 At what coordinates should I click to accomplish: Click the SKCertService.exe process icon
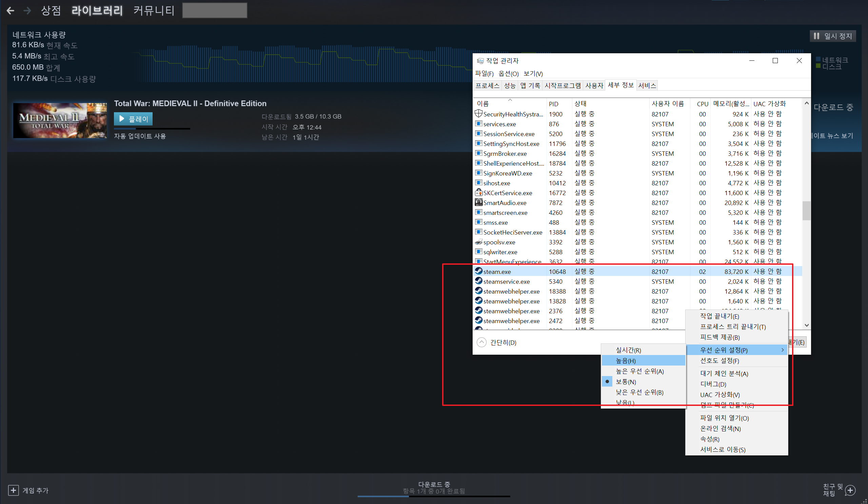[x=478, y=193]
